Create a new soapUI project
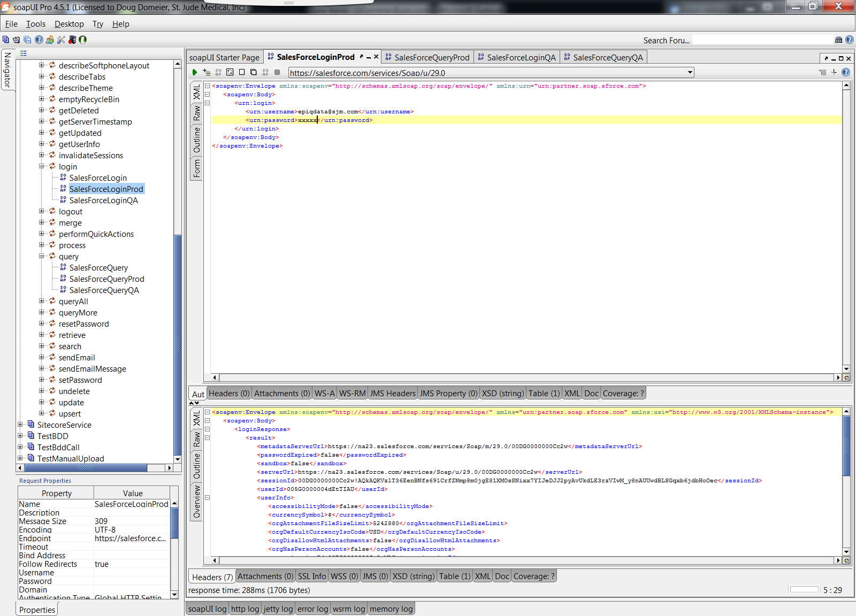 tap(6, 40)
